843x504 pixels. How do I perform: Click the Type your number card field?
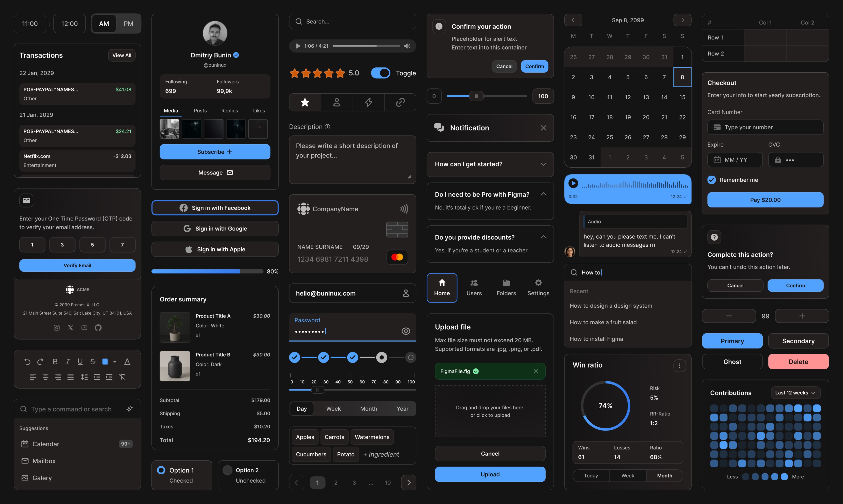(765, 127)
